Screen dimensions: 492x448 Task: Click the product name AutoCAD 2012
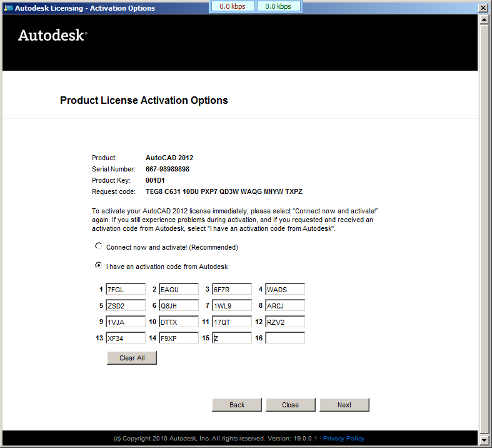point(169,158)
